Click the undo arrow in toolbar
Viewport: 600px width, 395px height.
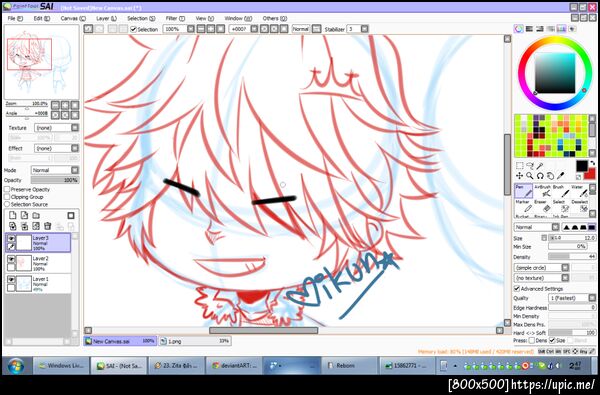(x=88, y=29)
